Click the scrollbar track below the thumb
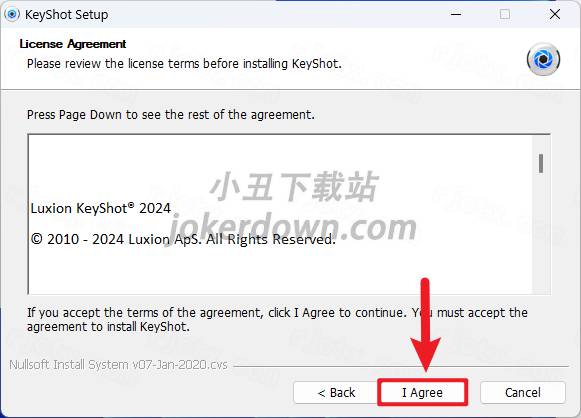This screenshot has width=581, height=418. click(541, 233)
